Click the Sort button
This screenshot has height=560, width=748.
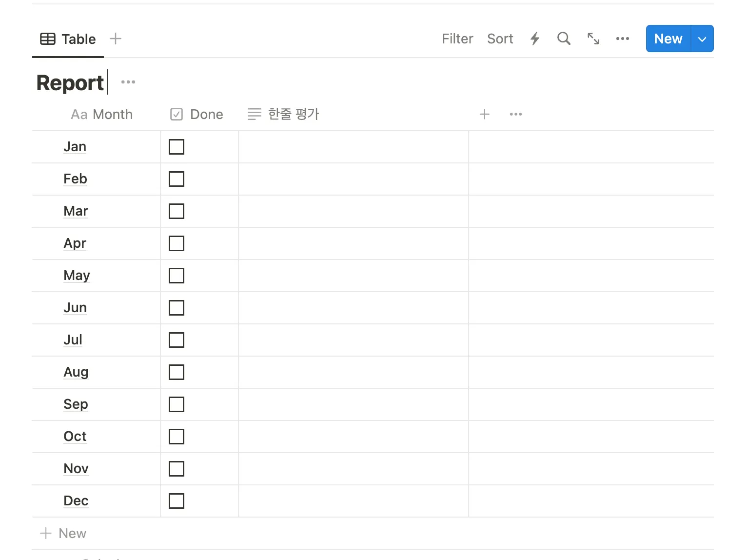click(500, 39)
